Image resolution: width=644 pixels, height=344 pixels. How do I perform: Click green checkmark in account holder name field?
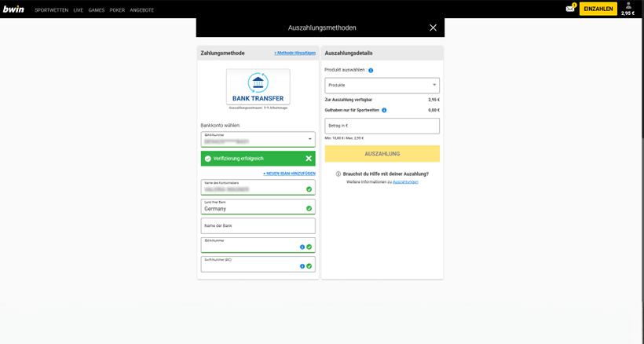click(x=309, y=189)
